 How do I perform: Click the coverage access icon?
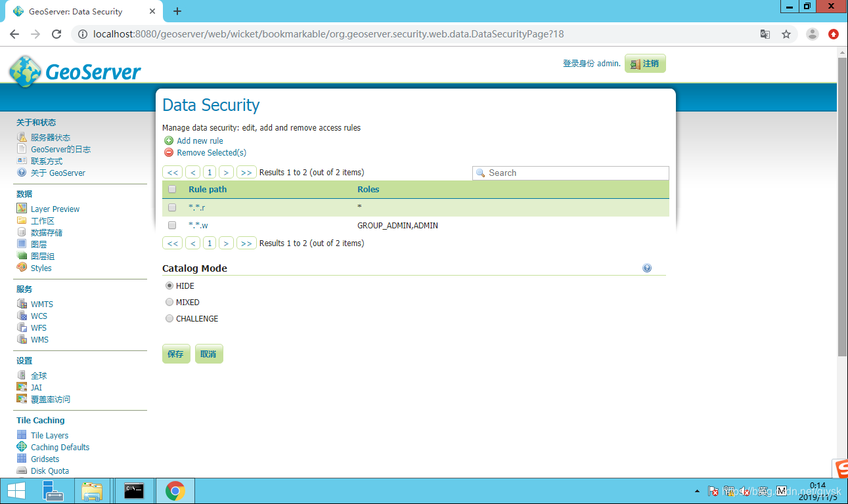(22, 399)
